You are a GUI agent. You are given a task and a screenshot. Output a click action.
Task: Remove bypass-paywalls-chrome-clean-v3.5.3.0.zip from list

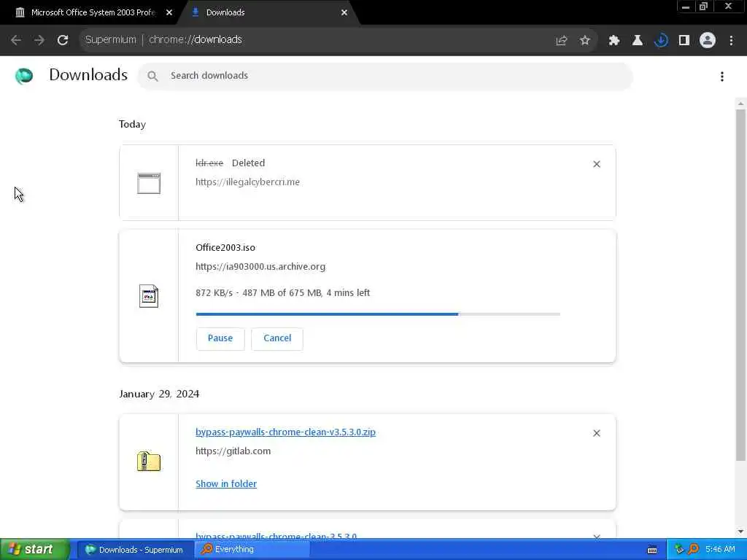coord(597,433)
